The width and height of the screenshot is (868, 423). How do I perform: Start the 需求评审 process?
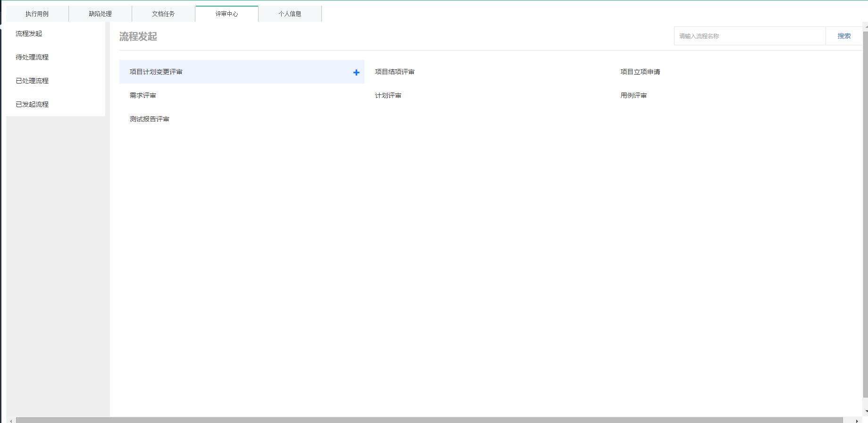(143, 95)
